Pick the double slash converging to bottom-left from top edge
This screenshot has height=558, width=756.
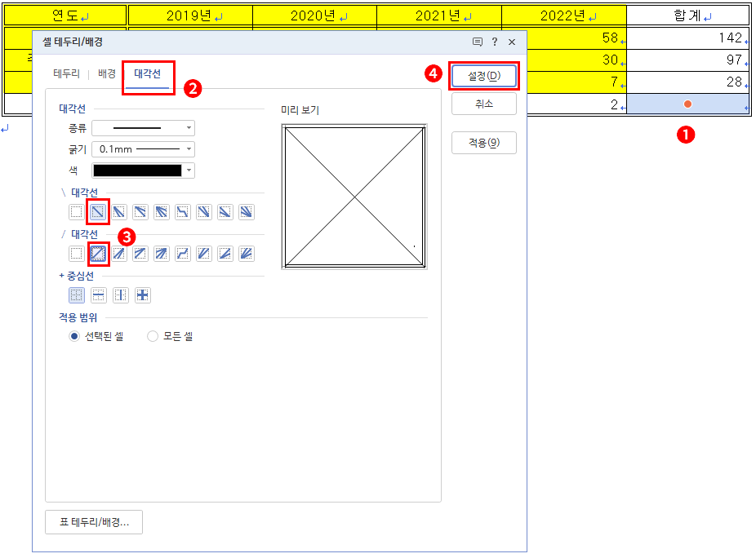pyautogui.click(x=204, y=254)
